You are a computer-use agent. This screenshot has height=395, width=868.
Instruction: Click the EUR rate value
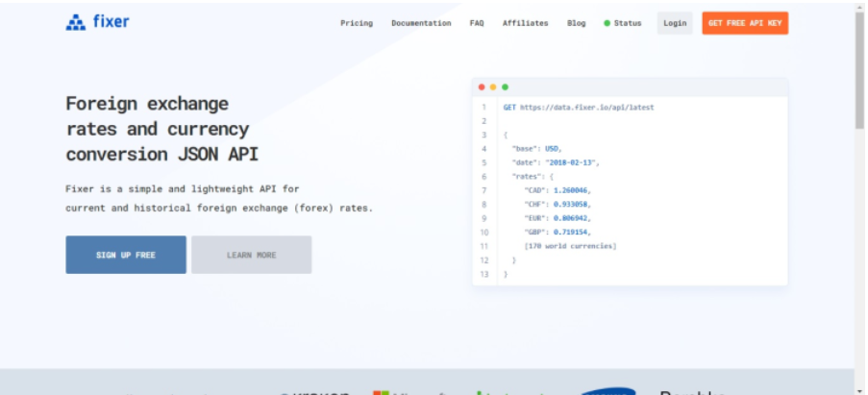(572, 218)
